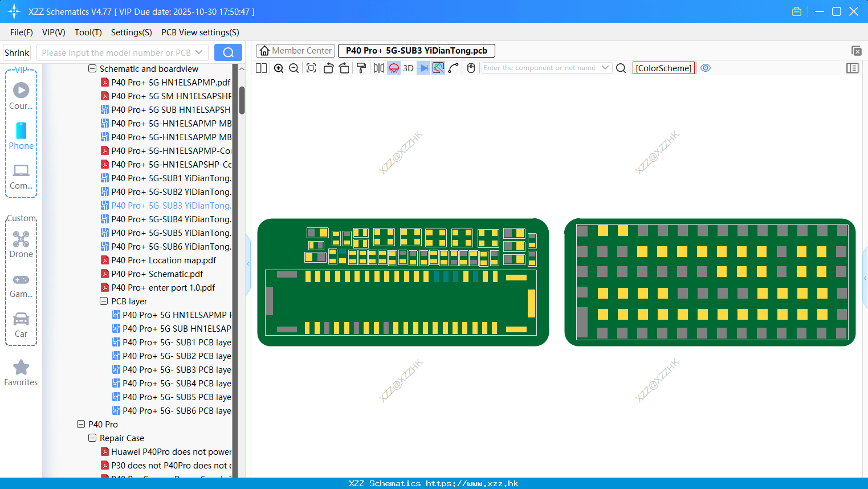Viewport: 868px width, 489px height.
Task: Toggle the net trace display icon
Action: tap(438, 68)
